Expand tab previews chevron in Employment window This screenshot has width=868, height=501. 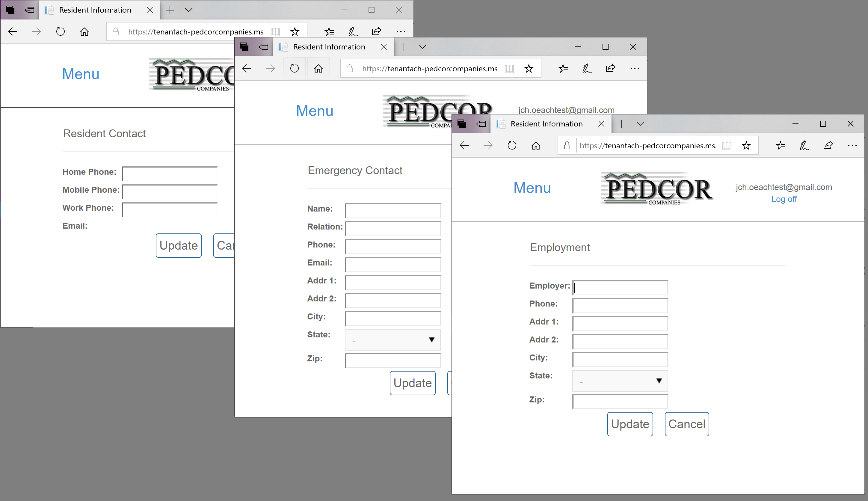(640, 124)
